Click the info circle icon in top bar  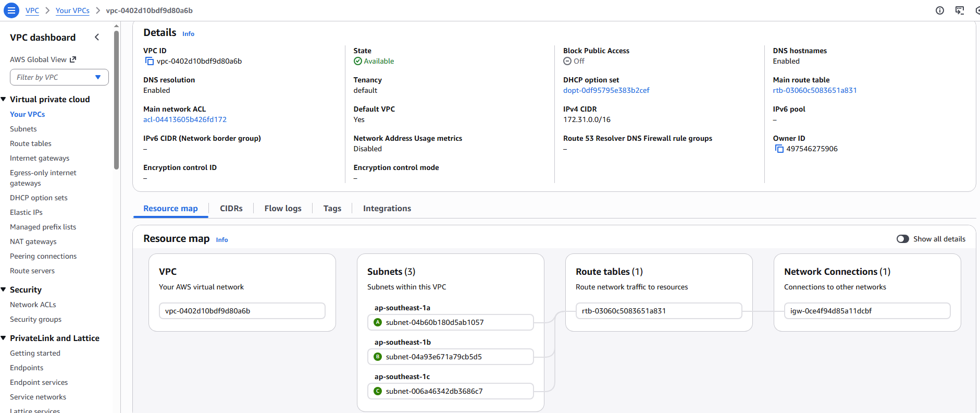[939, 10]
